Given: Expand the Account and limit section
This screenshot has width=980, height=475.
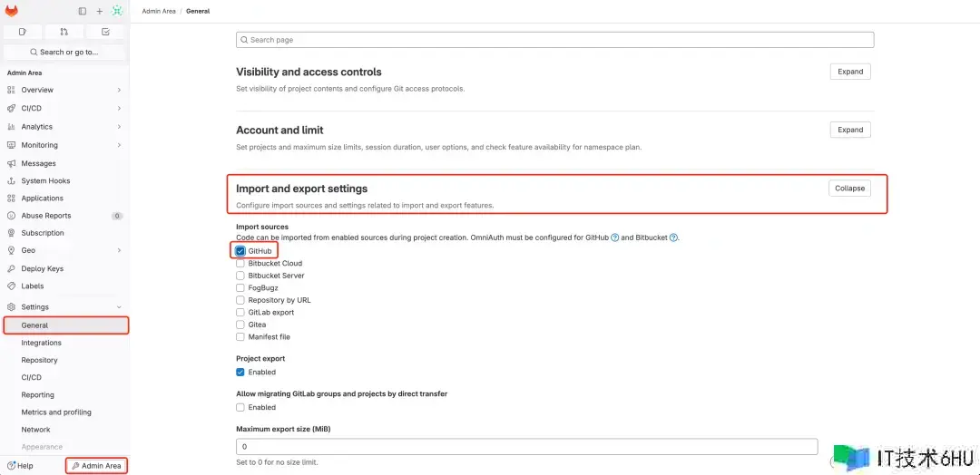Looking at the screenshot, I should (x=849, y=130).
